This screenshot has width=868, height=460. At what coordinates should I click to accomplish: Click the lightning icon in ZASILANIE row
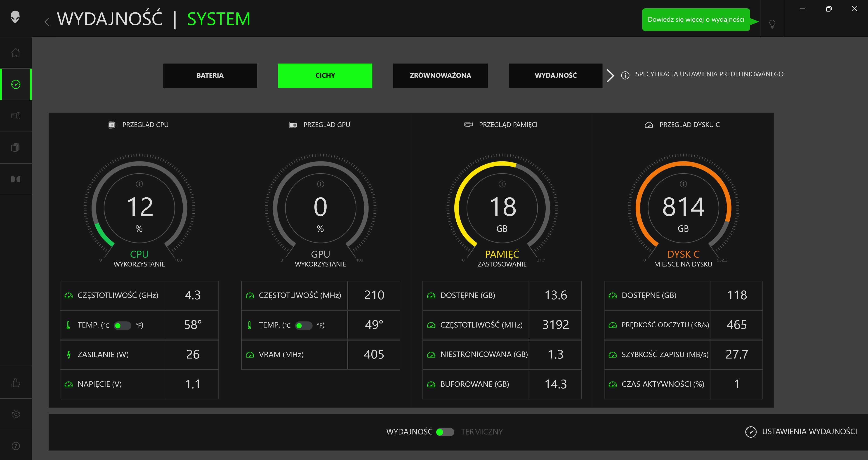tap(68, 354)
